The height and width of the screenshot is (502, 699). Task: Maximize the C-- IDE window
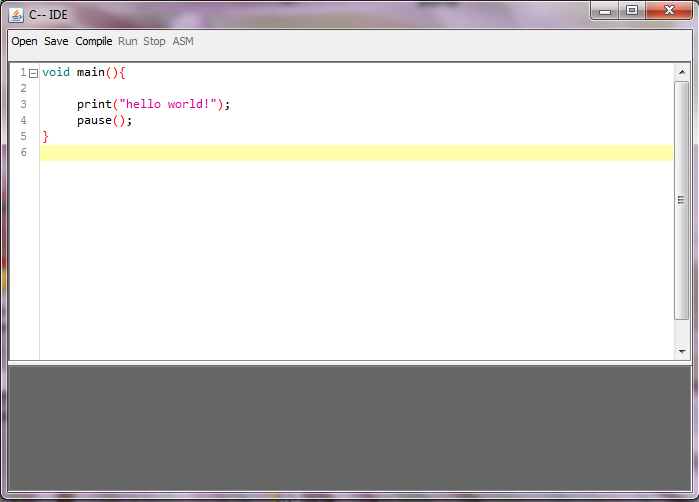pyautogui.click(x=632, y=11)
